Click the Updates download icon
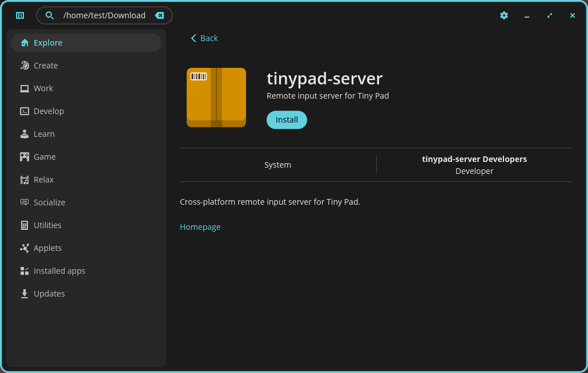Screen dimensions: 588x373 click(x=25, y=294)
